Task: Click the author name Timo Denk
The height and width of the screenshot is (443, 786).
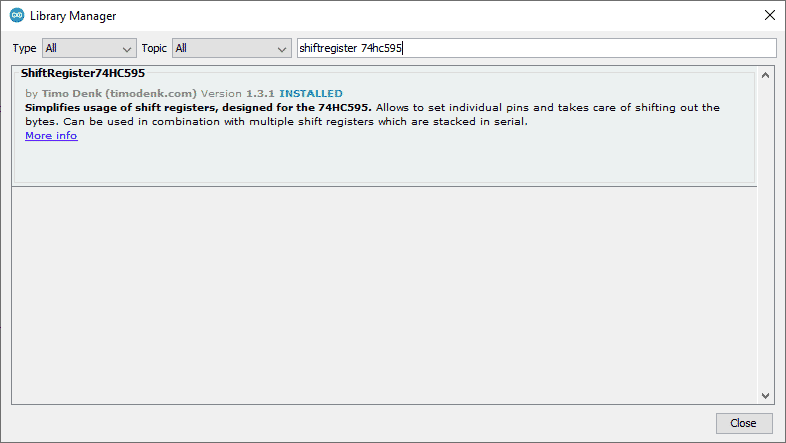Action: 72,94
